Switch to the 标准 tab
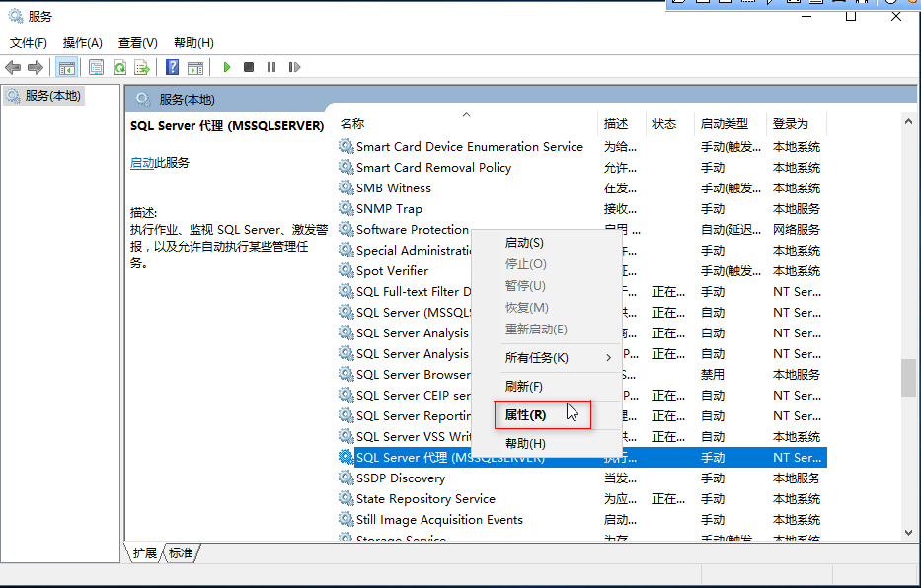Viewport: 921px width, 588px height. pyautogui.click(x=181, y=552)
